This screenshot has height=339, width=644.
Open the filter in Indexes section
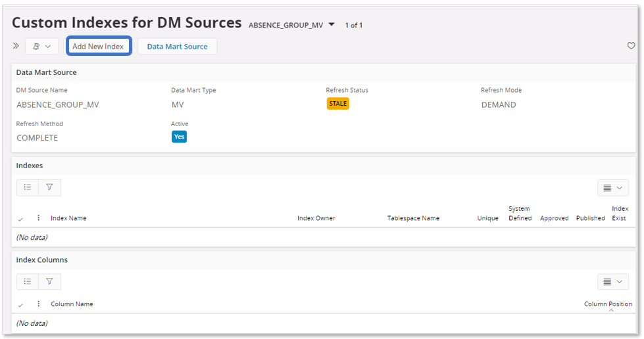pos(50,187)
